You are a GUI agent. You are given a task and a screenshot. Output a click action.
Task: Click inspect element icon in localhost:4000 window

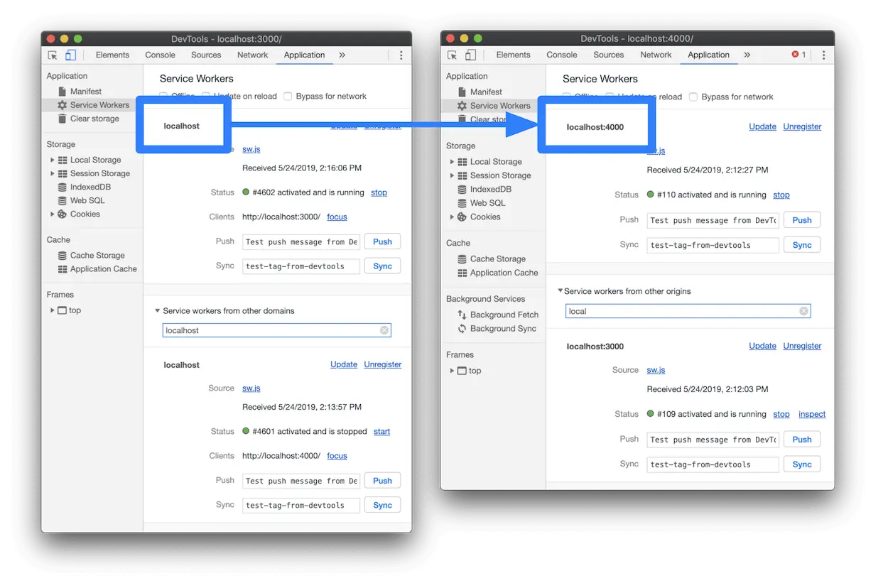(453, 55)
